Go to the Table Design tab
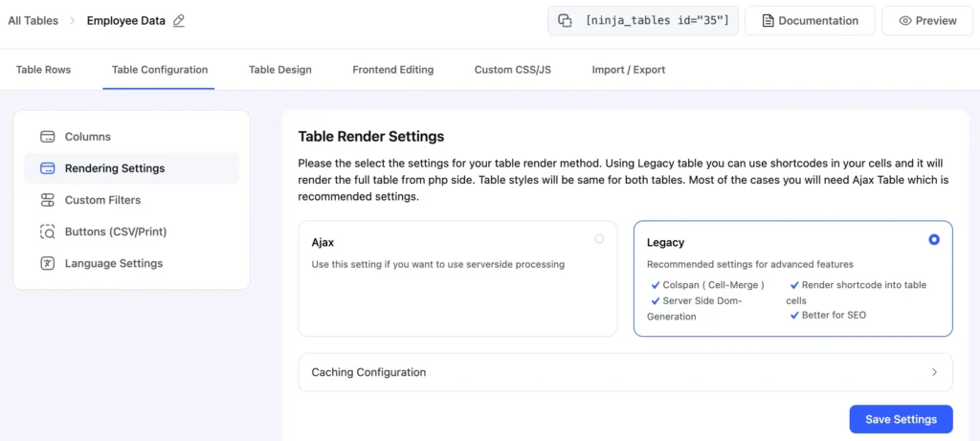The height and width of the screenshot is (441, 980). point(280,70)
